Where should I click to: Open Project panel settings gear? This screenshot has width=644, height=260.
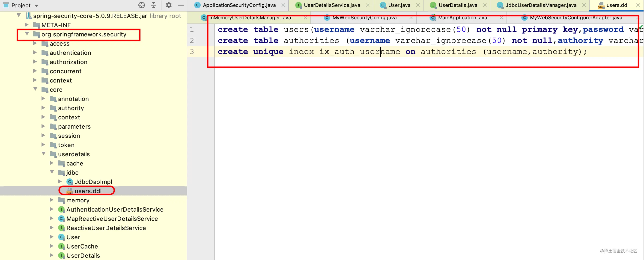click(169, 5)
